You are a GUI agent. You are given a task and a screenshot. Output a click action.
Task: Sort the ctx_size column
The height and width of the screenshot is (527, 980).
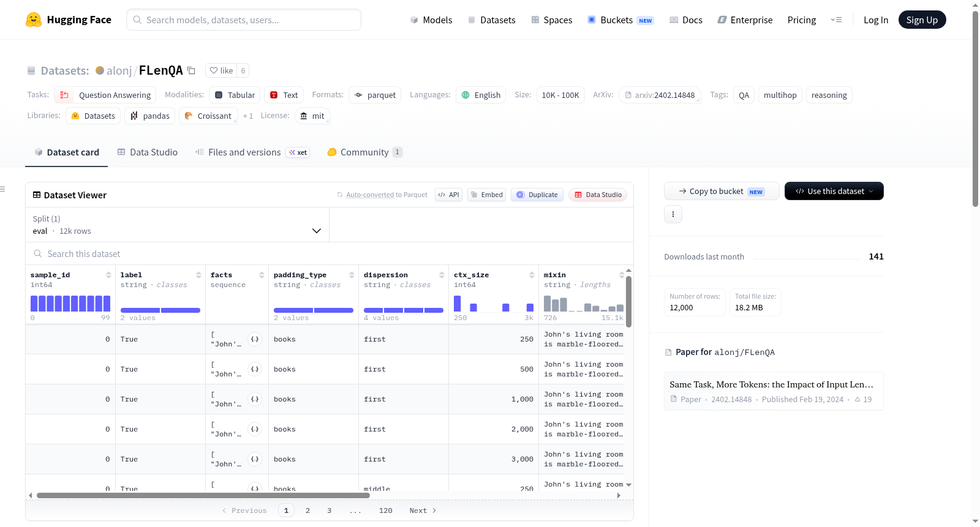coord(532,275)
